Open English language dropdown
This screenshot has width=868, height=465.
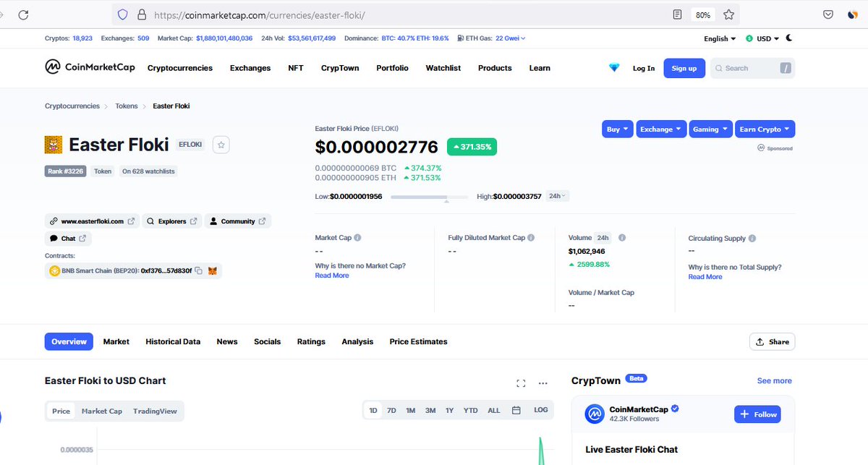point(720,38)
